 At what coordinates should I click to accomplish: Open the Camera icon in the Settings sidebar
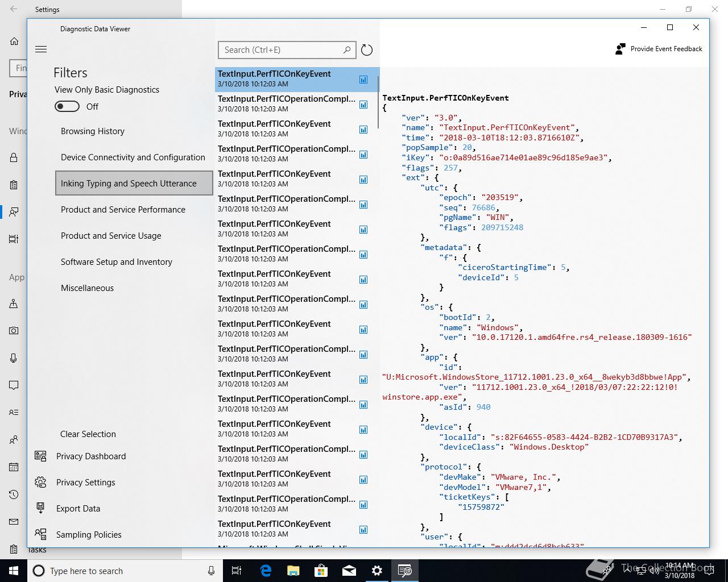[14, 330]
